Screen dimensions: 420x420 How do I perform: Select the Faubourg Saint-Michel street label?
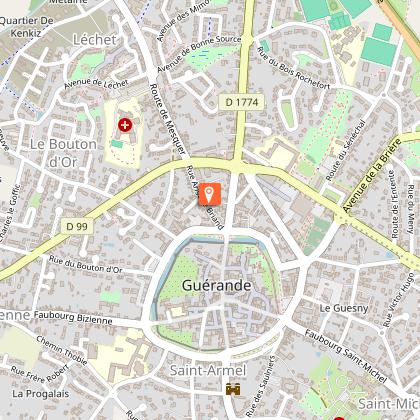point(346,356)
